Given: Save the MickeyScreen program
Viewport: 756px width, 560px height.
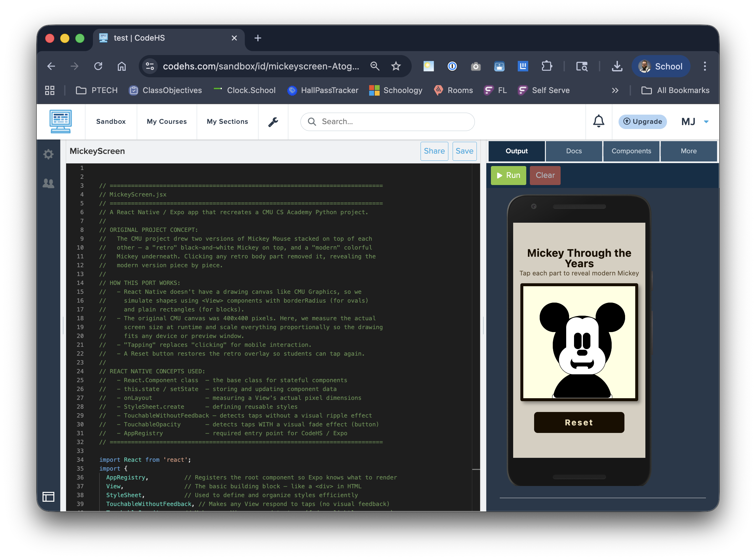Looking at the screenshot, I should tap(464, 151).
